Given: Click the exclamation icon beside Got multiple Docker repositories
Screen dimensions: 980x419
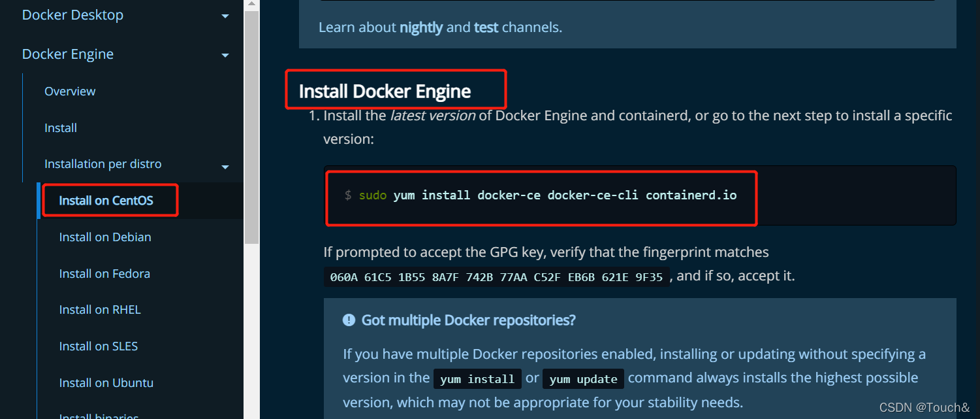Looking at the screenshot, I should 349,320.
